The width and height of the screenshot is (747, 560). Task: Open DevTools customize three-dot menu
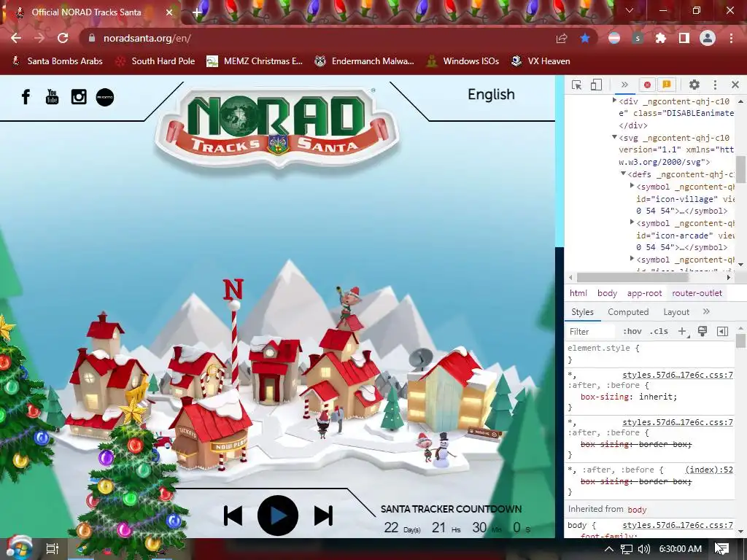[715, 85]
